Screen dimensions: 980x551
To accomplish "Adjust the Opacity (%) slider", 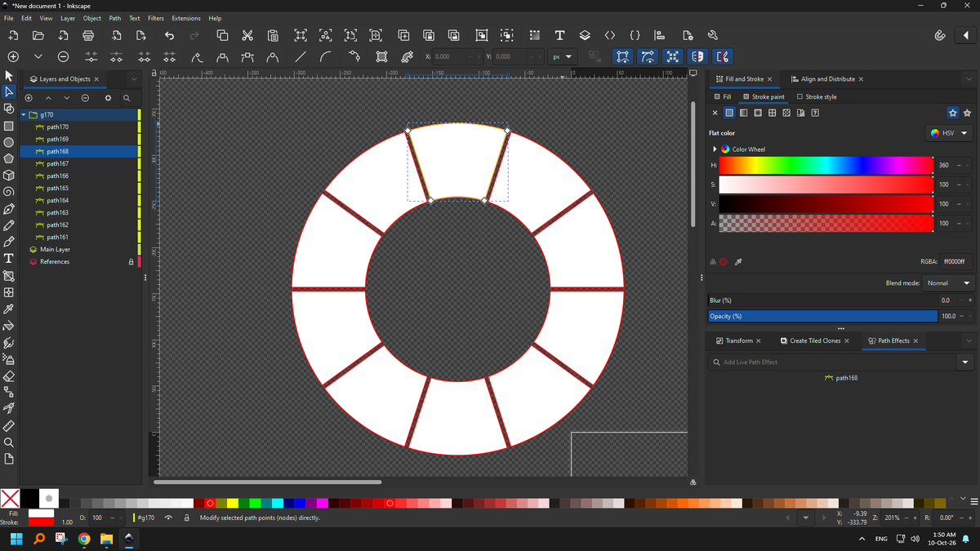I will [822, 316].
